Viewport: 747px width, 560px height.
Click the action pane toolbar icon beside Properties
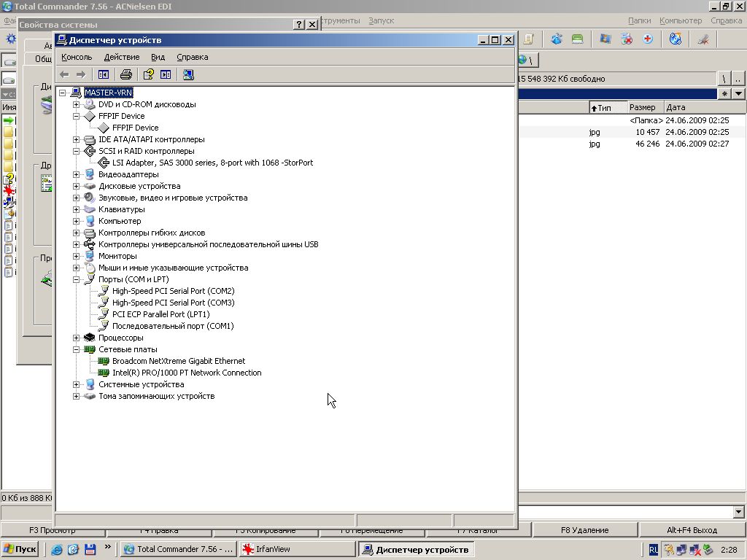tap(166, 74)
